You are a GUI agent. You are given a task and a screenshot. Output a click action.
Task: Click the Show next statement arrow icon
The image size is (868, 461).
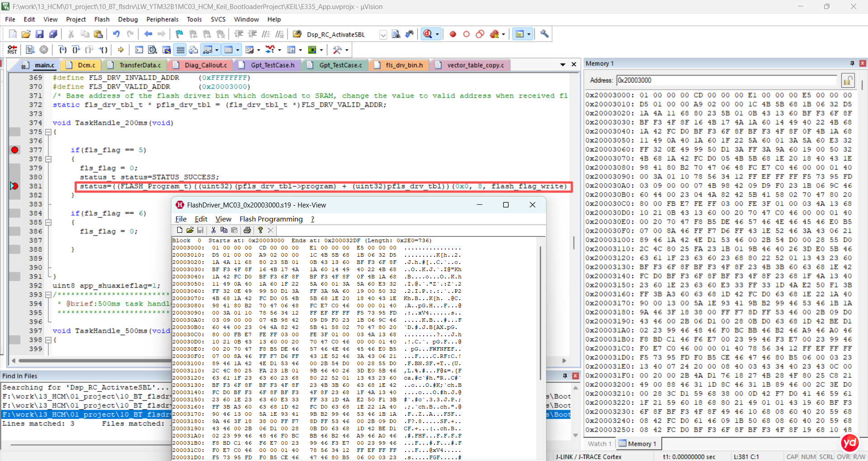click(x=121, y=50)
